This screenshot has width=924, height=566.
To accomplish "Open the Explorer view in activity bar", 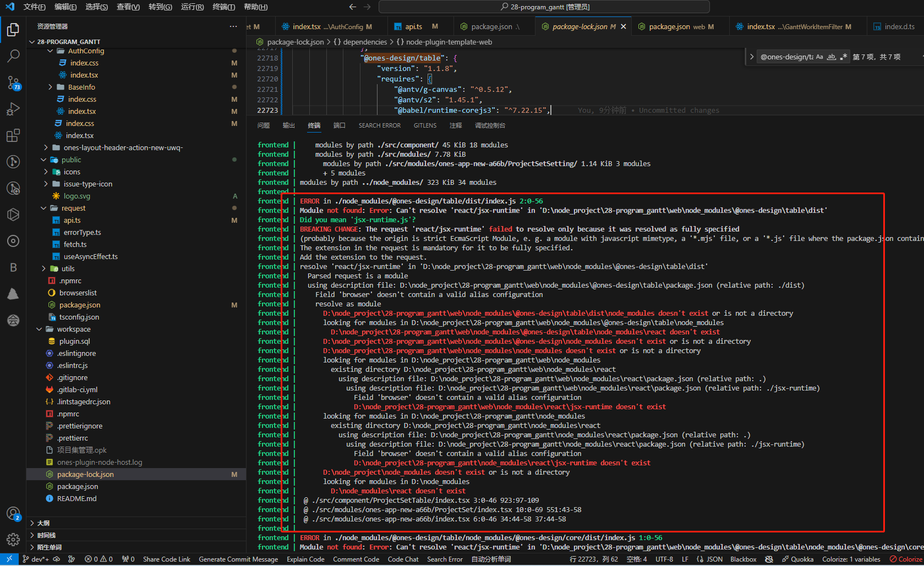I will [13, 30].
